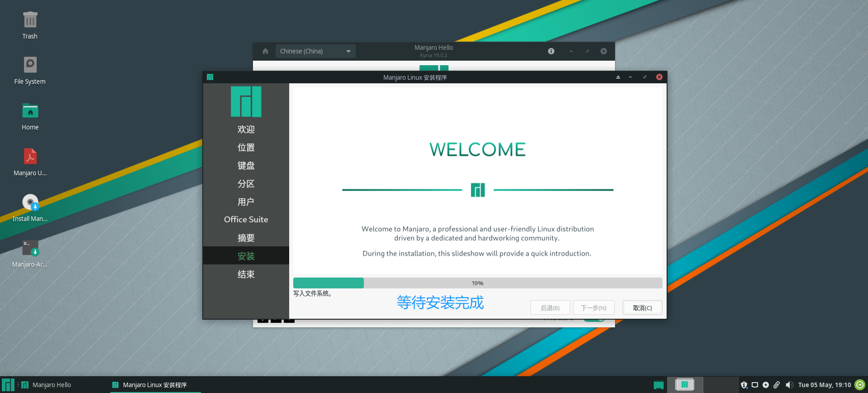Close the installer window with red X
The image size is (868, 393).
tap(659, 77)
